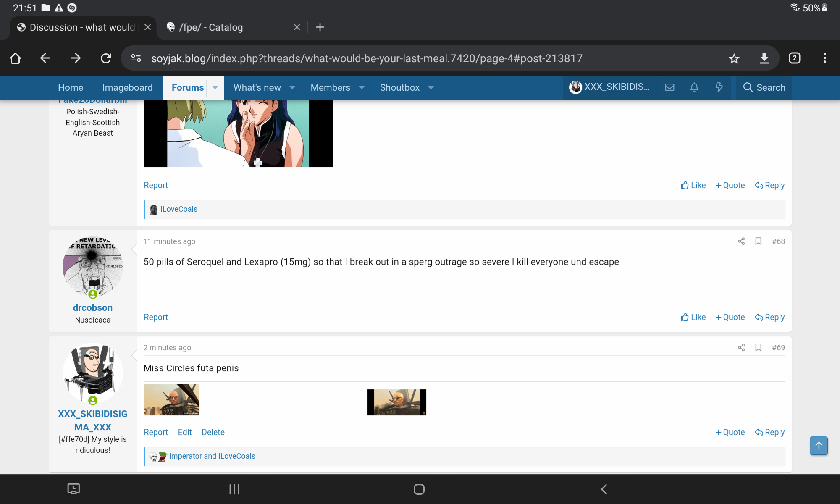Image resolution: width=840 pixels, height=504 pixels.
Task: Expand the Members dropdown arrow
Action: [x=362, y=87]
